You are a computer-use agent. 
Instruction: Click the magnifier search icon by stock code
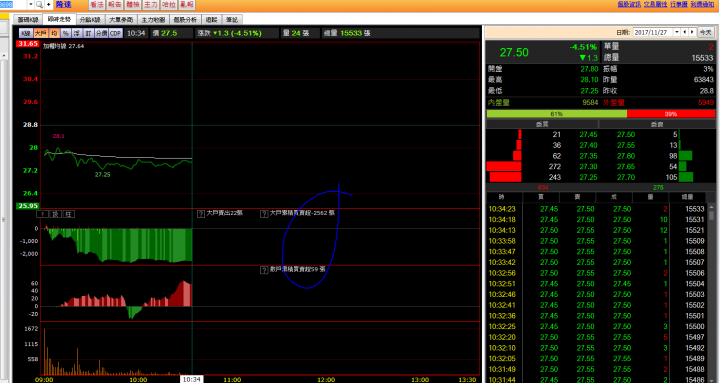coord(39,5)
